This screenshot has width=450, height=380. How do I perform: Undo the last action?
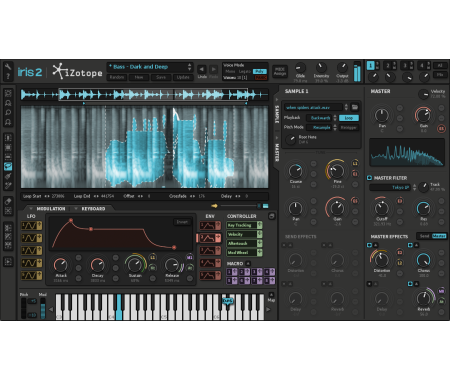click(x=202, y=69)
